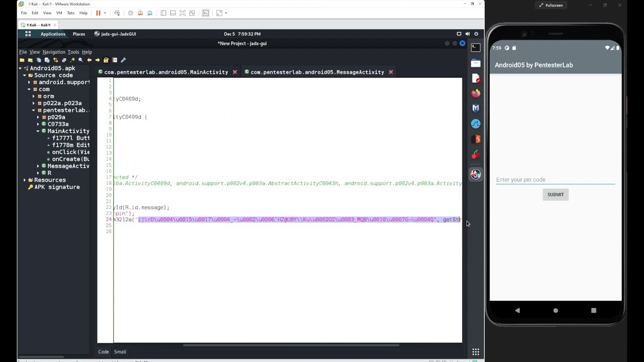Click the Export as gradle project icon

tap(47, 60)
